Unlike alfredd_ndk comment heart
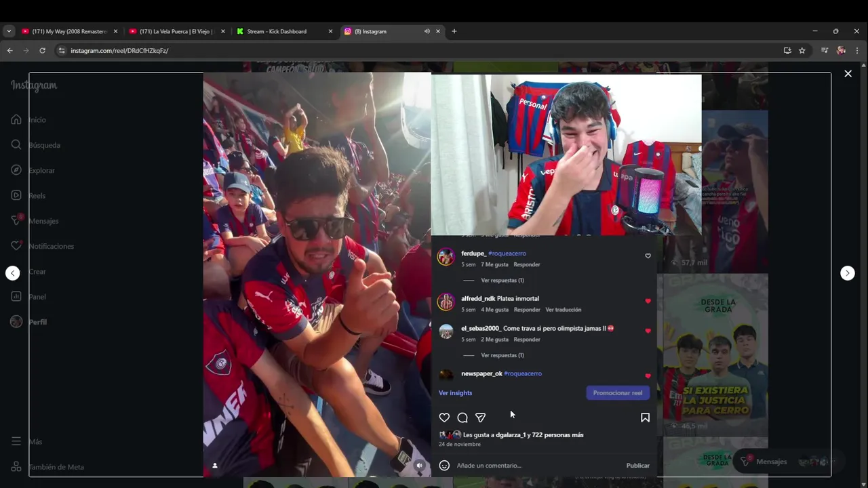868x488 pixels. coord(648,301)
